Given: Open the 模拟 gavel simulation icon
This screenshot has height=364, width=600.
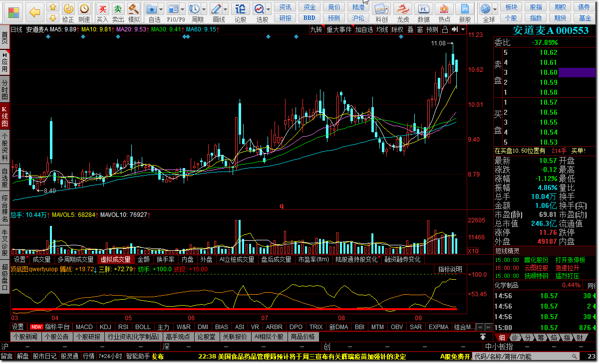Looking at the screenshot, I should pyautogui.click(x=133, y=8).
